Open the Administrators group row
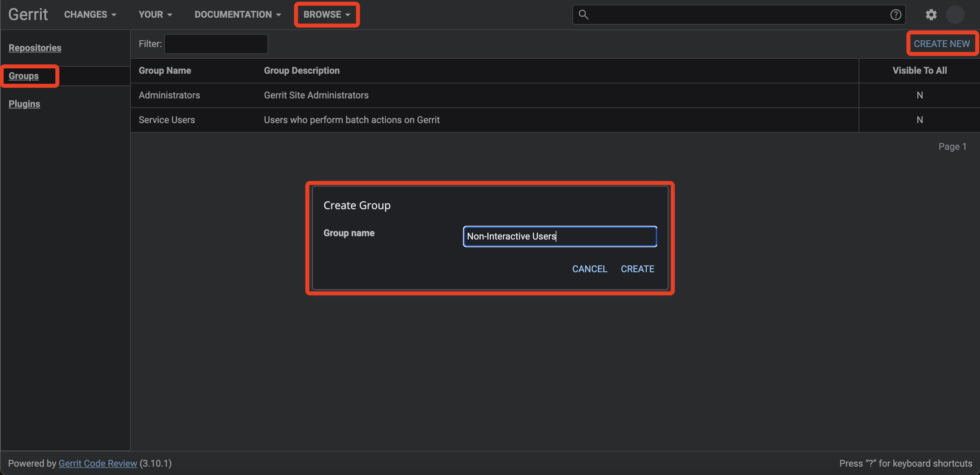This screenshot has height=475, width=980. 169,95
